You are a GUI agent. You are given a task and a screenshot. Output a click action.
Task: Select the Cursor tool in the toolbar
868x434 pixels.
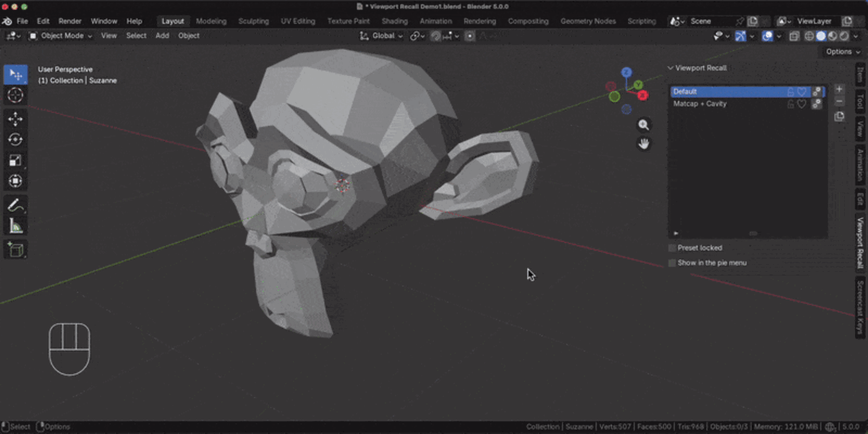click(15, 95)
